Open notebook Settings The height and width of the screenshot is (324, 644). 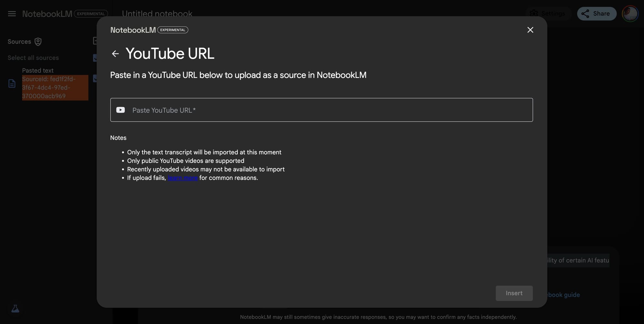[x=548, y=14]
